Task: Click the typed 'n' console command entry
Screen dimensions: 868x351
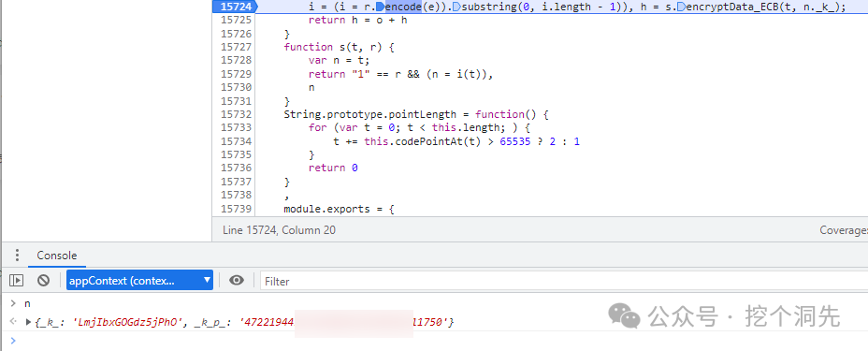Action: click(27, 303)
